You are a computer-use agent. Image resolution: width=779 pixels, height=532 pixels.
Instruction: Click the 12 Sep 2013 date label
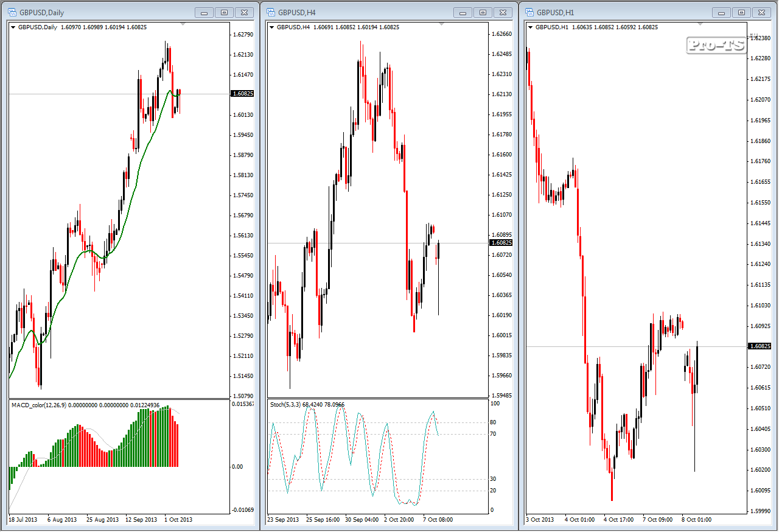(141, 520)
